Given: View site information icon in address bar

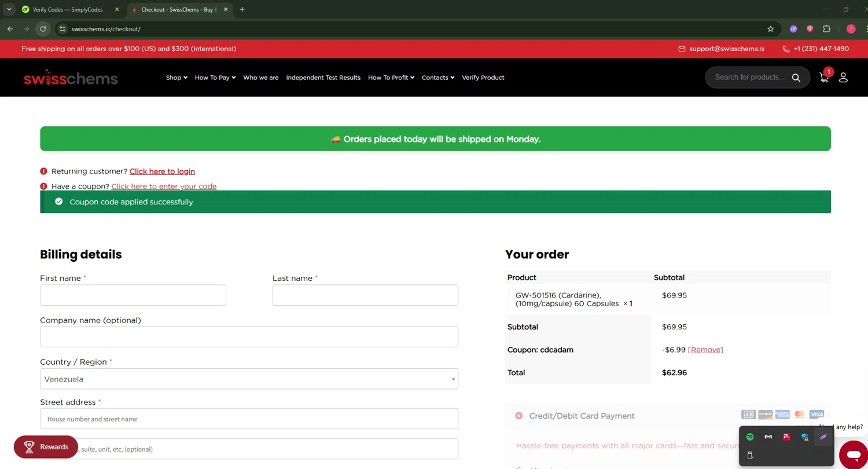Looking at the screenshot, I should click(x=62, y=29).
